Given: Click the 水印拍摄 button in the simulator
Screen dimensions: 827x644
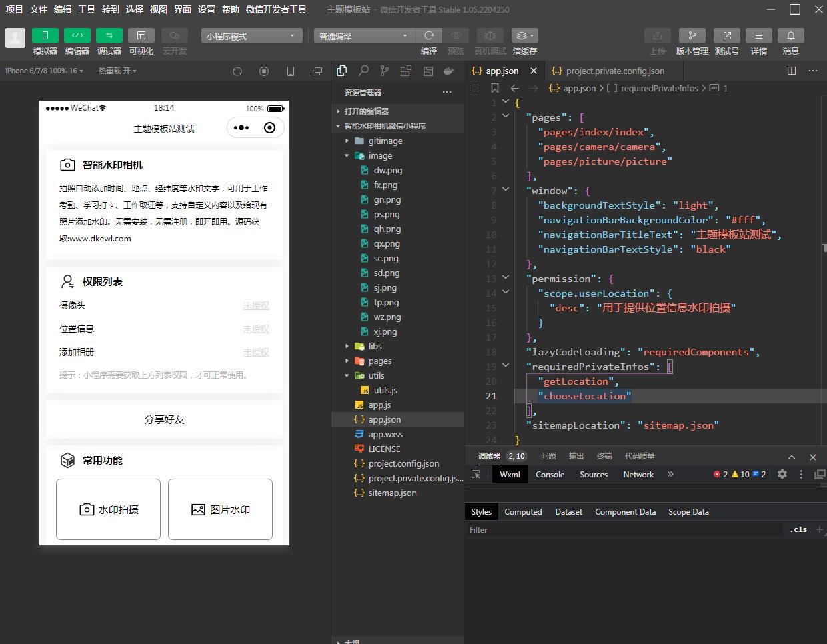Looking at the screenshot, I should click(108, 509).
